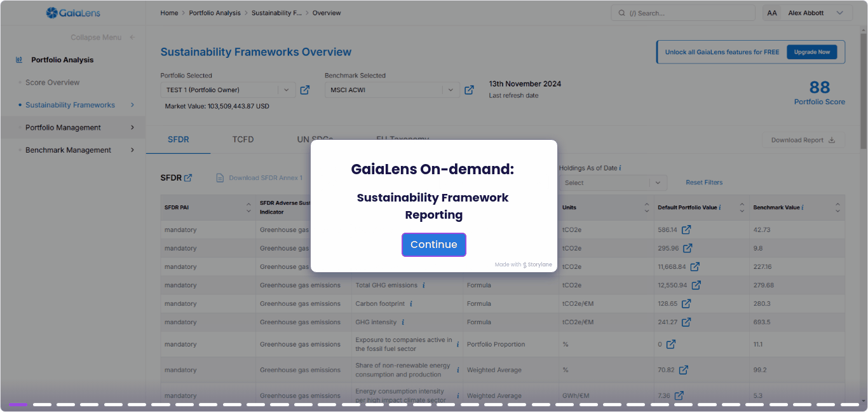This screenshot has width=868, height=412.
Task: Open external link beside value 12,550.94
Action: 696,285
